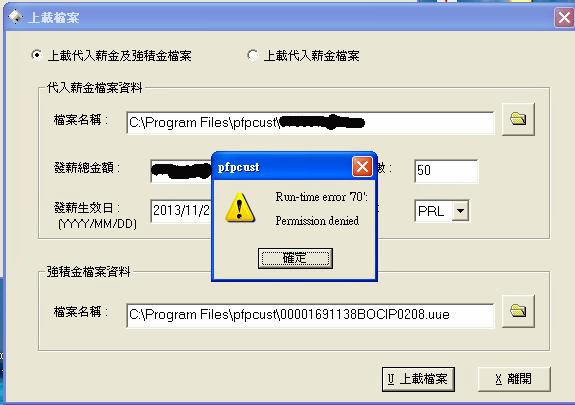Click the Run-time error message text
The image size is (575, 405).
click(321, 209)
